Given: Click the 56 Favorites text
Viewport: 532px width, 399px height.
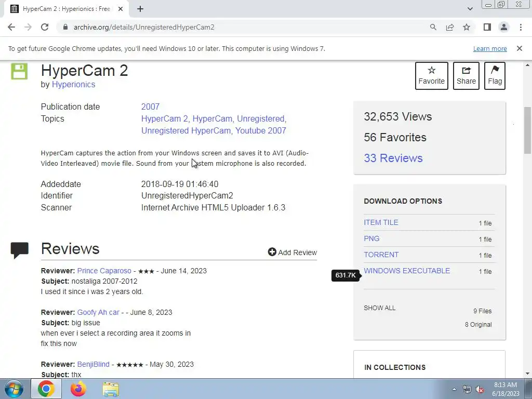Looking at the screenshot, I should (x=395, y=137).
